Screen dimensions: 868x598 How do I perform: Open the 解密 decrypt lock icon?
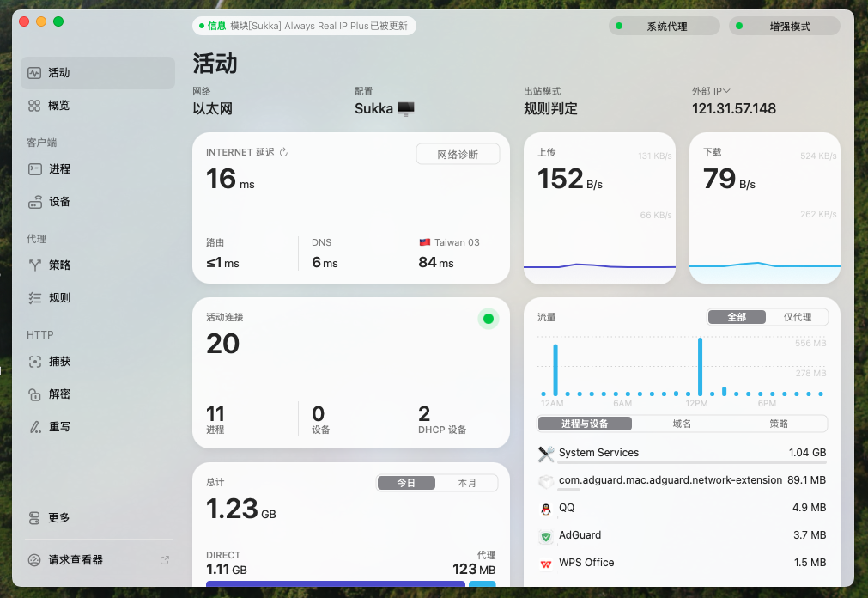[34, 394]
